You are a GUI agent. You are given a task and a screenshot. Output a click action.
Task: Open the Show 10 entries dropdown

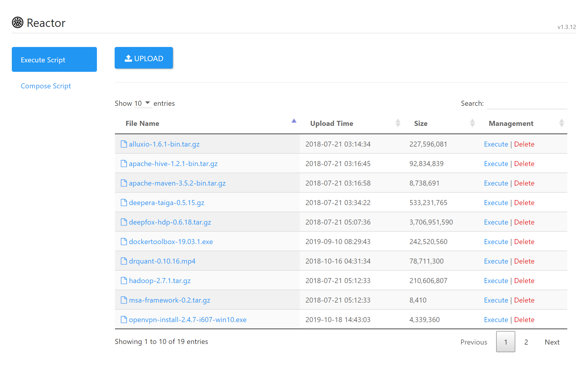tap(142, 103)
